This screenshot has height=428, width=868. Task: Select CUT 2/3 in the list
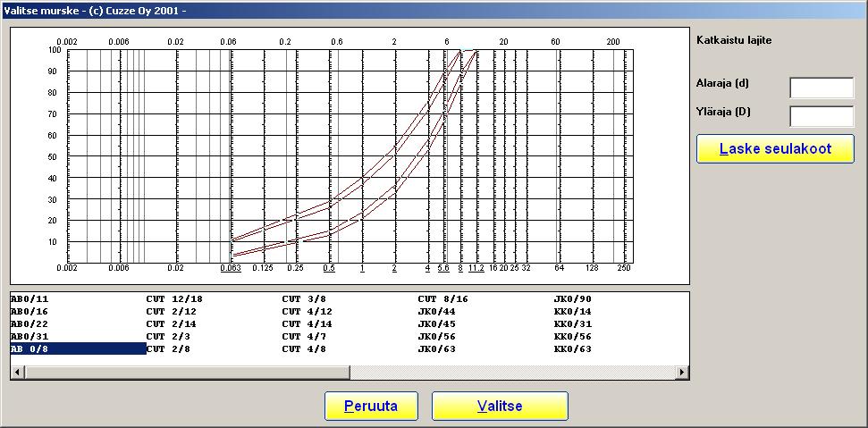168,337
